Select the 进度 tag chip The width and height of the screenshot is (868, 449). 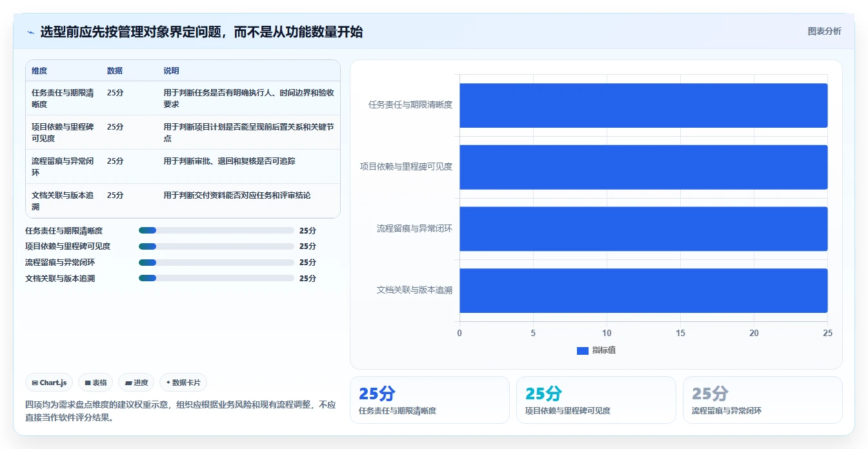point(136,383)
